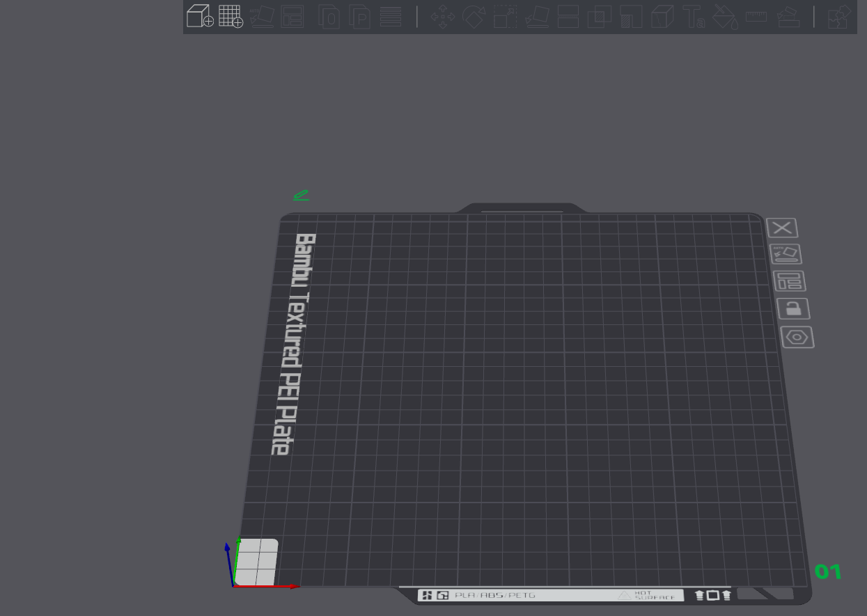The height and width of the screenshot is (616, 867).
Task: Choose the Cut tool
Action: pyautogui.click(x=568, y=16)
